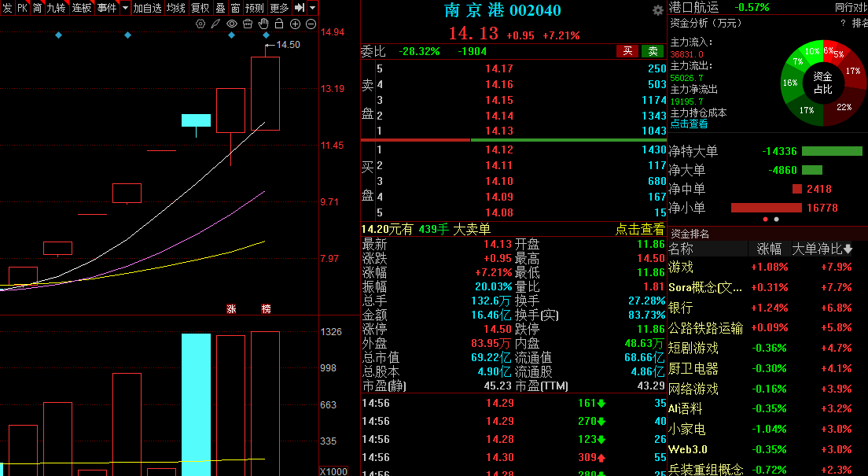Image resolution: width=868 pixels, height=476 pixels.
Task: Switch to 简 simplified view
Action: point(37,8)
